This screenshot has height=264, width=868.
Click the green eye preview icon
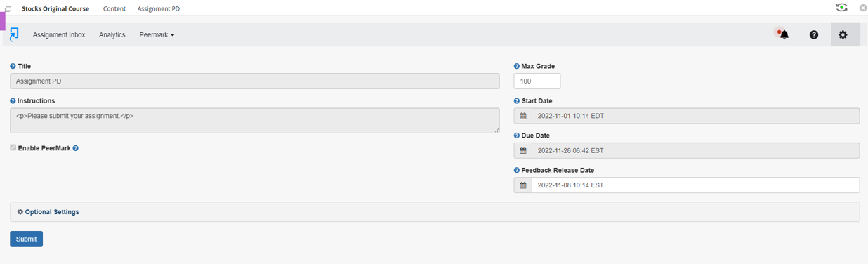pos(841,8)
